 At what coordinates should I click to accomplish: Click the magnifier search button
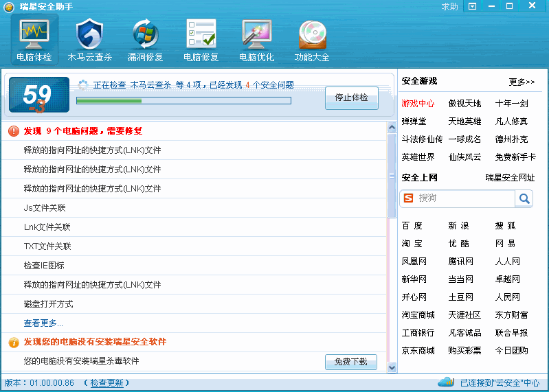point(524,198)
